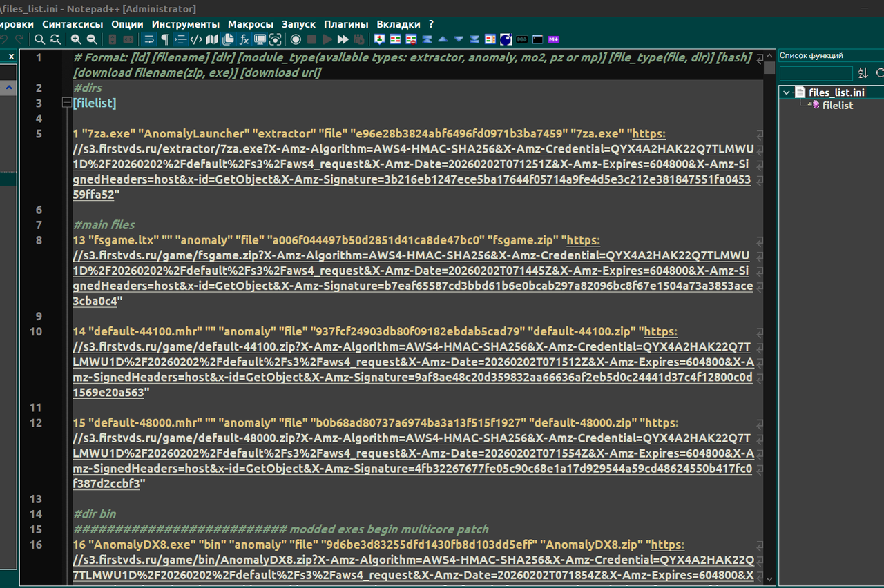
Task: Open the default-48000.zip download link
Action: coord(413,453)
